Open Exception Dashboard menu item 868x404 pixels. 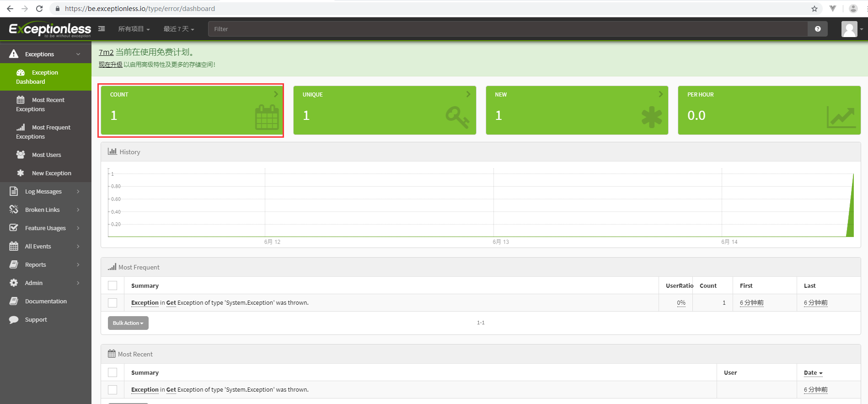[x=46, y=77]
